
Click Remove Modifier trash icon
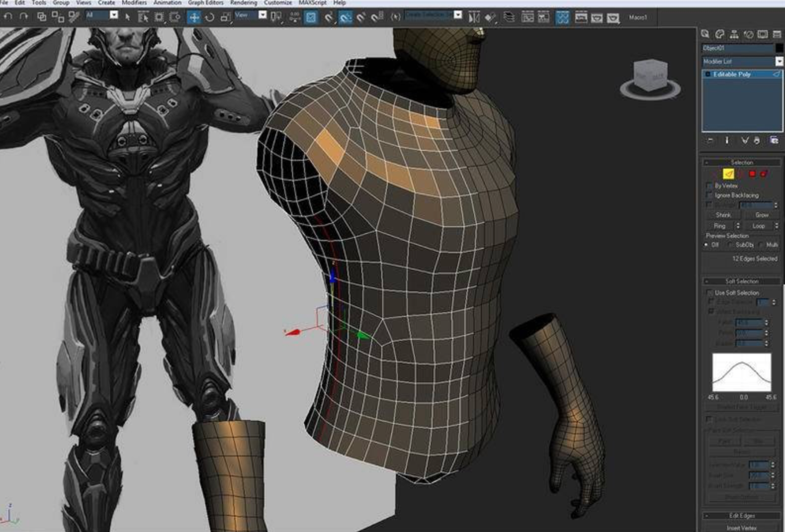click(x=757, y=140)
